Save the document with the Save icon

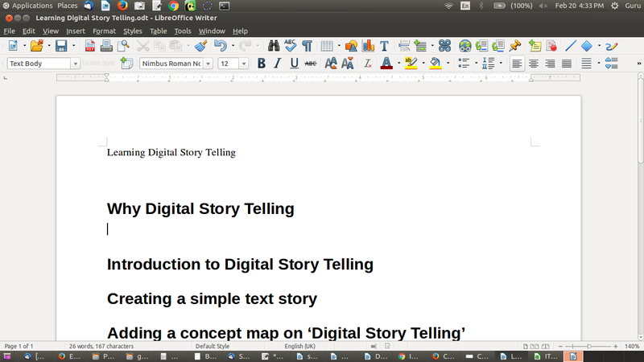(61, 46)
